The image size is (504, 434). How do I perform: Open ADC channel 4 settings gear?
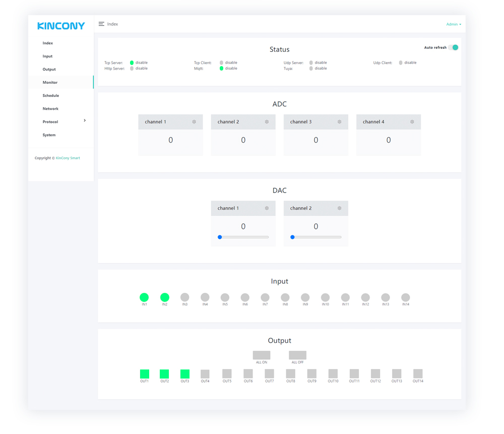coord(412,122)
